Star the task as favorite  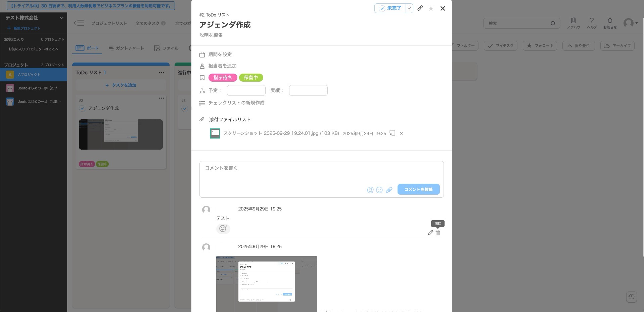pyautogui.click(x=431, y=8)
